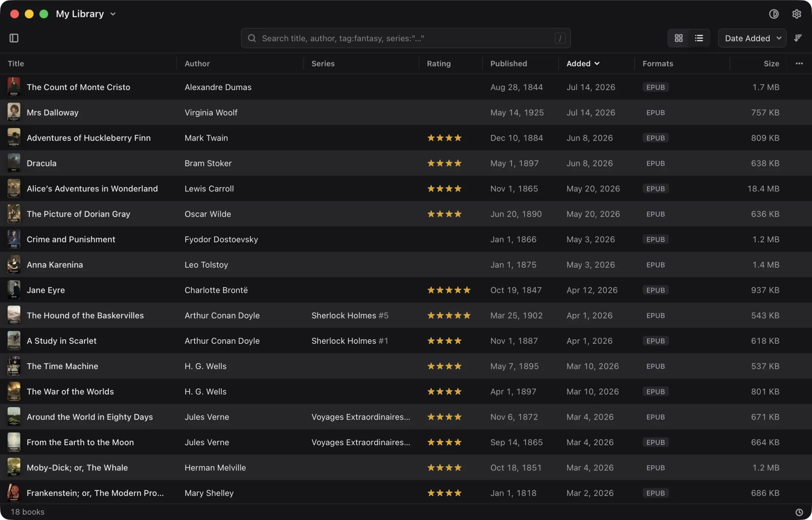Select Sherlock Holmes #1 series text
The height and width of the screenshot is (520, 812).
350,341
